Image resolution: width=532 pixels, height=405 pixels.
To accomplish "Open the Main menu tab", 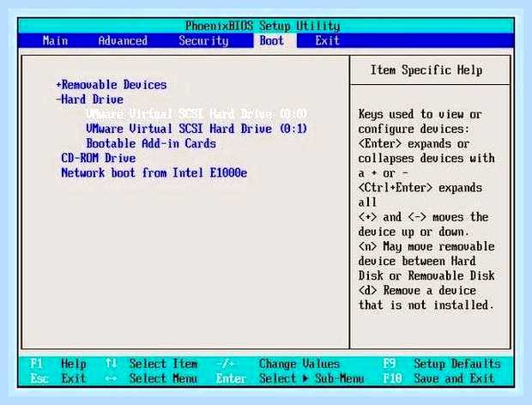I will coord(55,40).
